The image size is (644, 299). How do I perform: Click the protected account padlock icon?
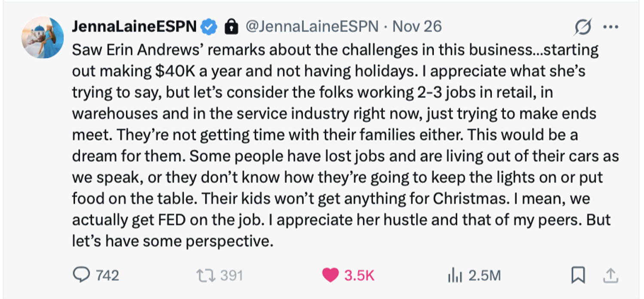tap(231, 27)
